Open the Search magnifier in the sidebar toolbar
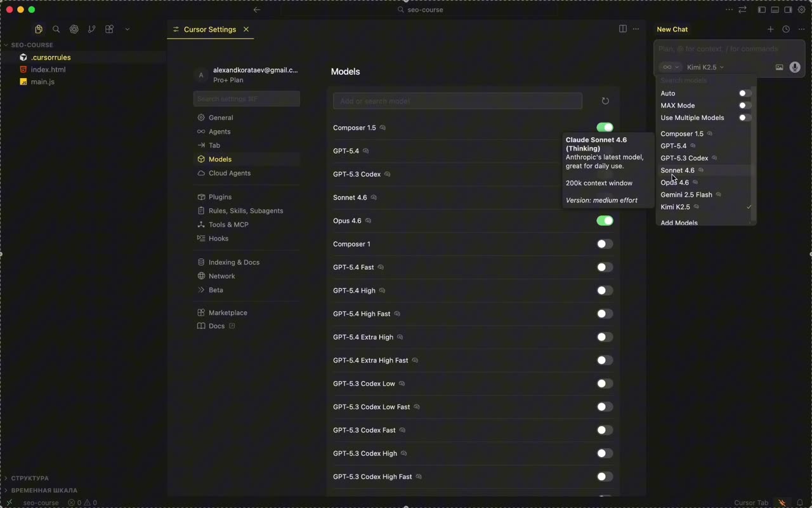 click(x=56, y=29)
